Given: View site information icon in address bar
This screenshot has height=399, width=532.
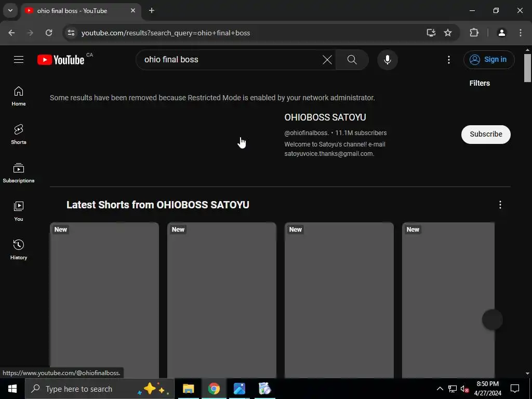Looking at the screenshot, I should (71, 33).
